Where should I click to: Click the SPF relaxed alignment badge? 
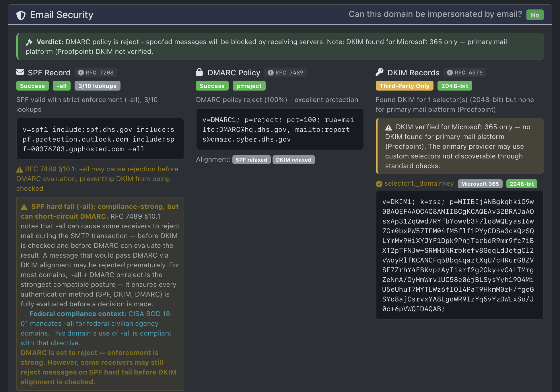[251, 160]
